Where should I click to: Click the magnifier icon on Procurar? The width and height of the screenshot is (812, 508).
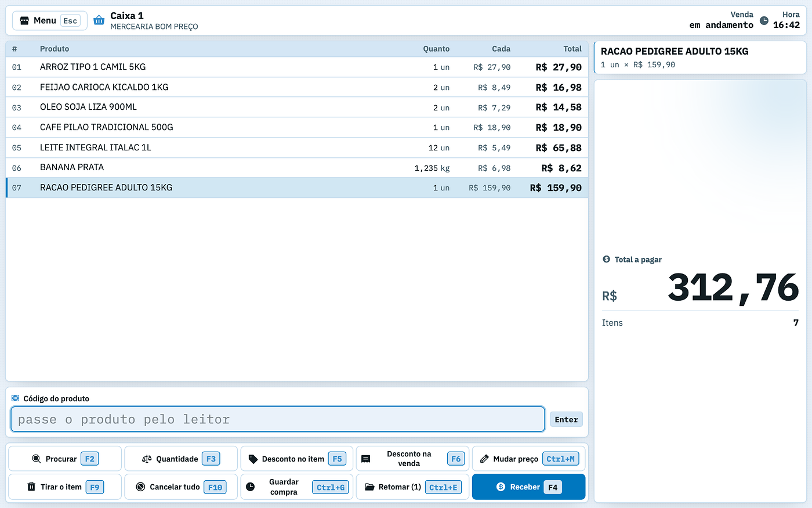[36, 459]
